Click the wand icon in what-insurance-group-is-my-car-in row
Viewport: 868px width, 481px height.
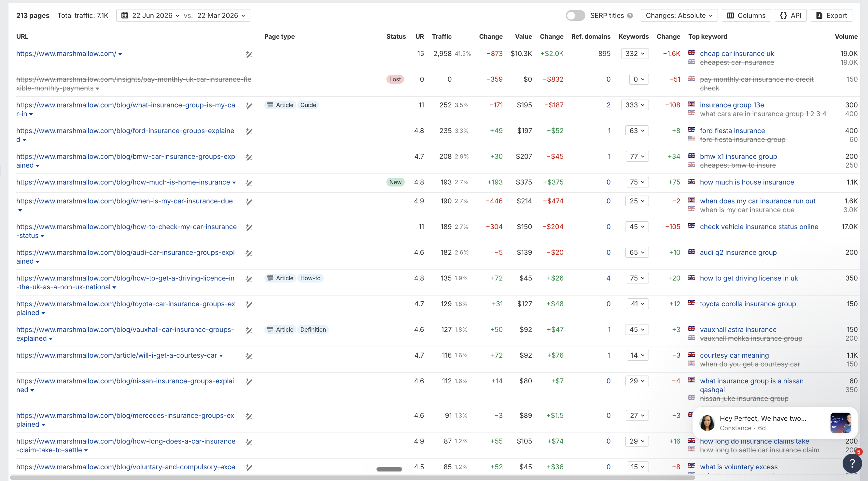(x=249, y=106)
